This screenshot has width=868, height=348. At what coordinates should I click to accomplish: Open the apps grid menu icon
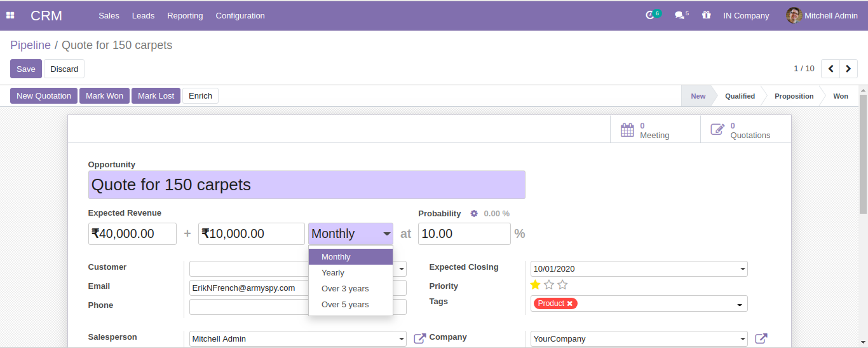pos(10,15)
